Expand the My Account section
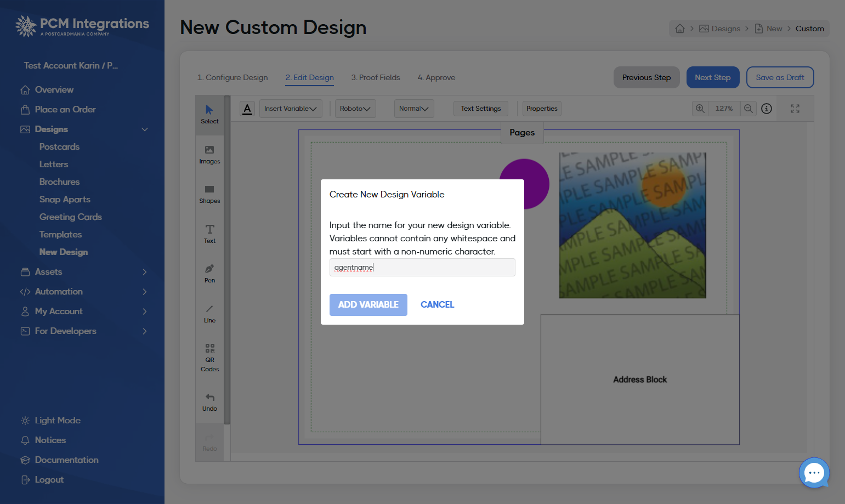The width and height of the screenshot is (845, 504). pos(145,312)
